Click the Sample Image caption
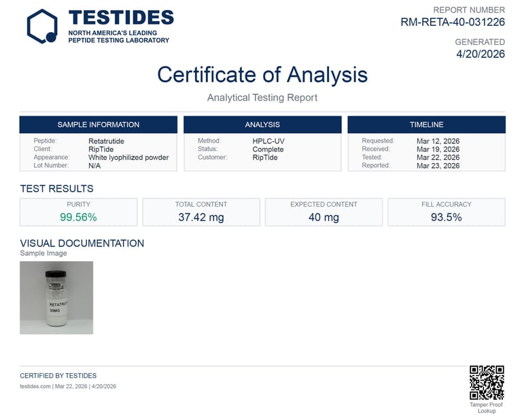The image size is (522, 420). [x=43, y=253]
